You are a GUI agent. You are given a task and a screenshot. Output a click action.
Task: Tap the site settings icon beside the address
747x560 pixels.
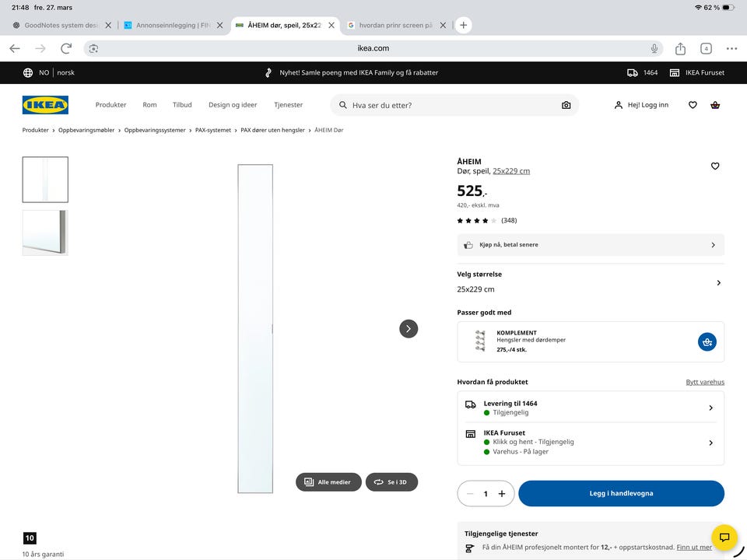[x=94, y=48]
